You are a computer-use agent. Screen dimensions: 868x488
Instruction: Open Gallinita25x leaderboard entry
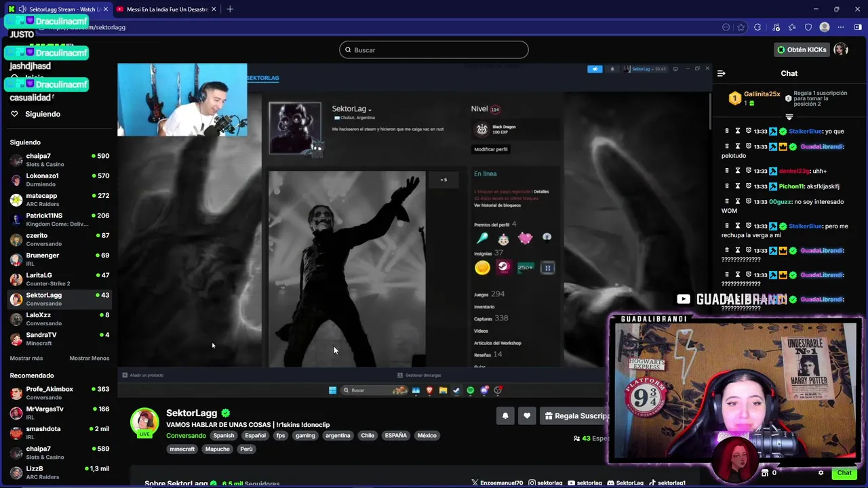[x=754, y=98]
